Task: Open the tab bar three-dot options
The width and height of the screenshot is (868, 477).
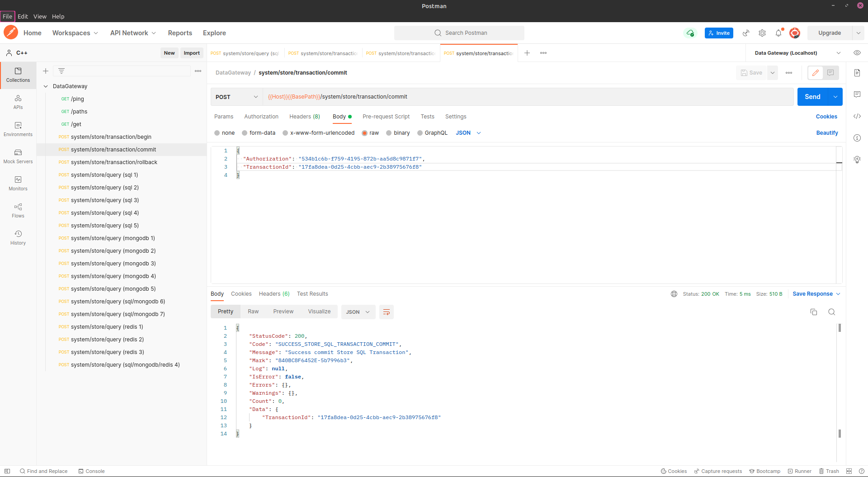Action: (x=543, y=53)
